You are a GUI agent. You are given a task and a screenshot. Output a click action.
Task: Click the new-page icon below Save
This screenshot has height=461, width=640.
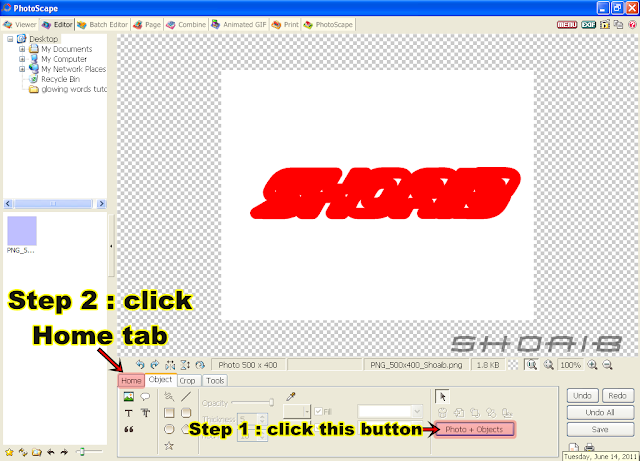(x=574, y=447)
